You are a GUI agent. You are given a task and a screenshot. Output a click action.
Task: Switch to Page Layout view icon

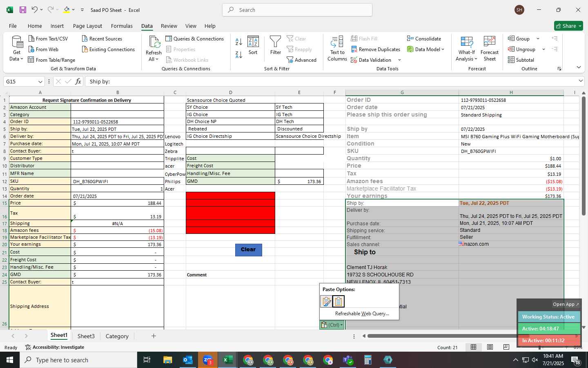tap(490, 347)
